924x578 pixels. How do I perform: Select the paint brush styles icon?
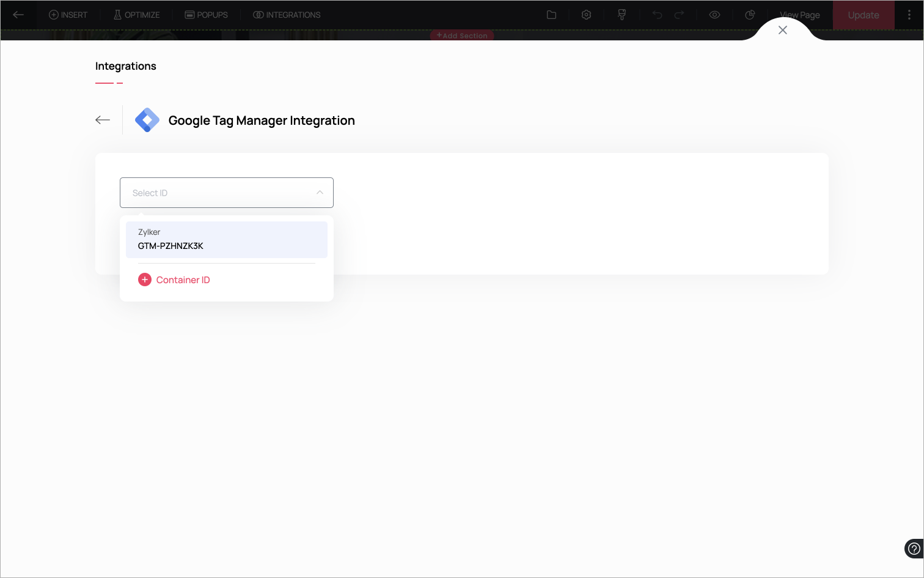[x=621, y=15]
